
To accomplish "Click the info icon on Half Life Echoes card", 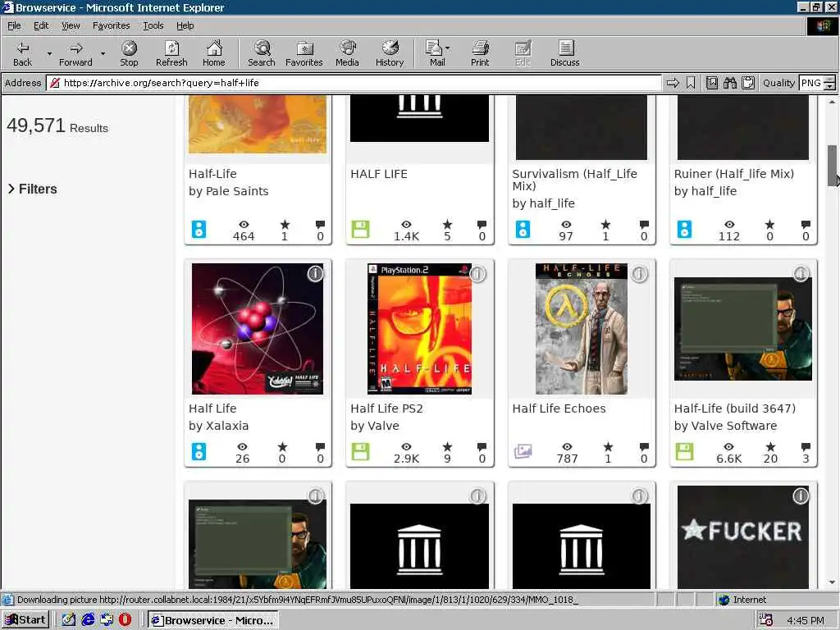I will coord(639,274).
